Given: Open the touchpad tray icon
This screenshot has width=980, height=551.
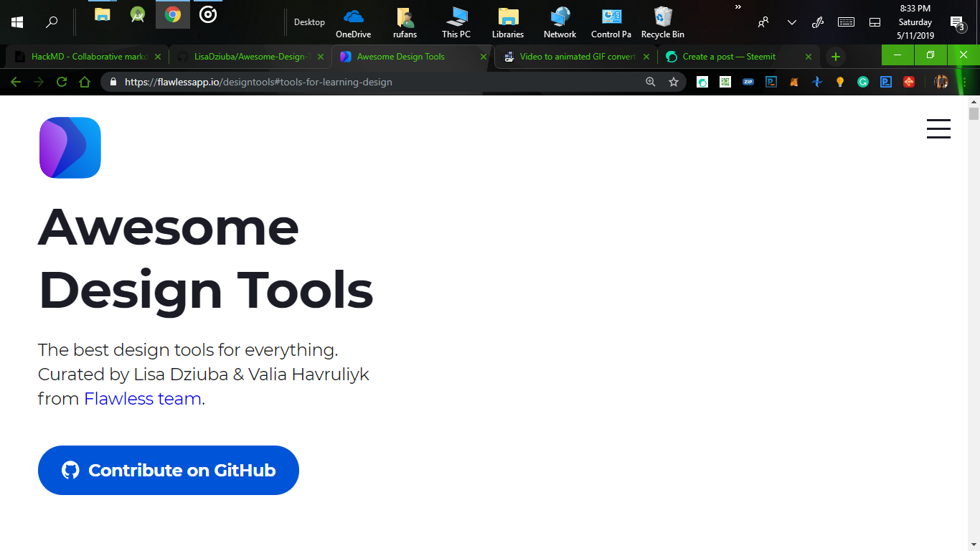Looking at the screenshot, I should [x=875, y=22].
